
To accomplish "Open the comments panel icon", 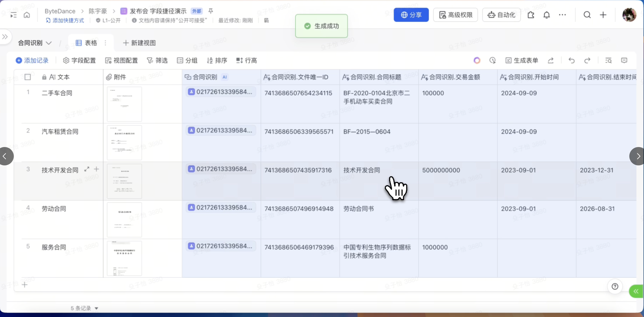I will click(624, 61).
